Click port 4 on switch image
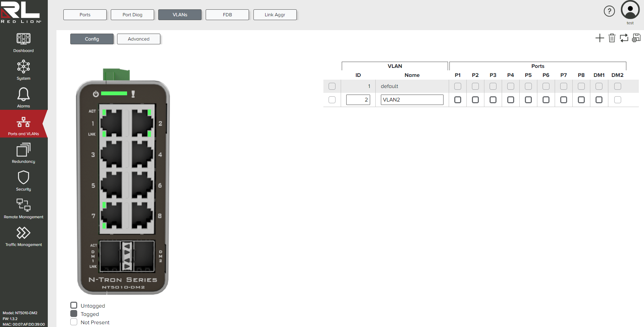 [142, 154]
